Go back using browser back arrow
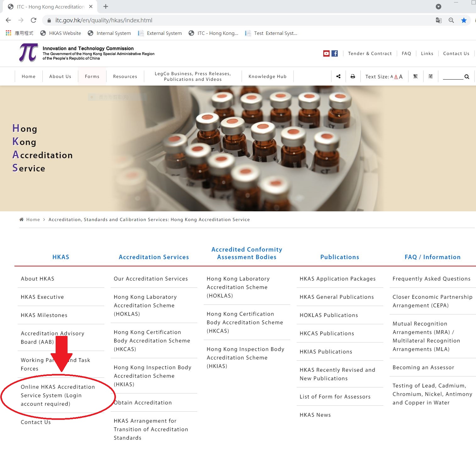The width and height of the screenshot is (476, 451). (x=8, y=20)
